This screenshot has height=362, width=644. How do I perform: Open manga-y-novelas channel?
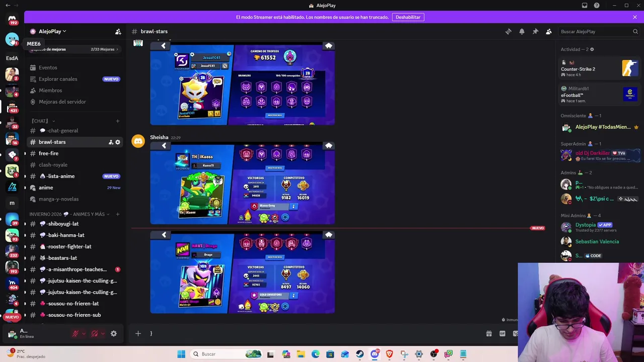(x=74, y=199)
